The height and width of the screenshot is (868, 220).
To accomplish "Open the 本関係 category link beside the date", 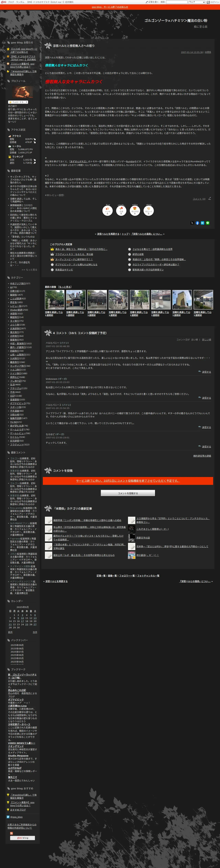I will coord(208,52).
